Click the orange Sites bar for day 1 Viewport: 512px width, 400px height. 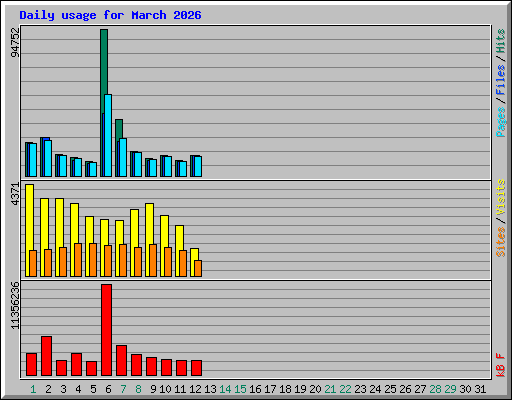[33, 263]
